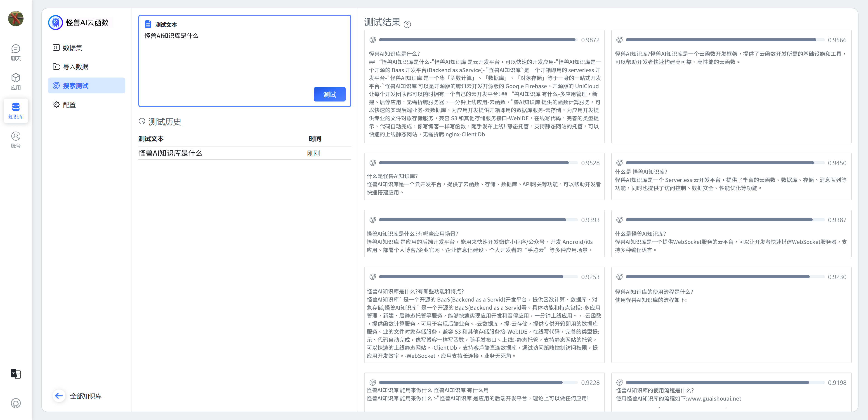
Task: Click target icon of the 0.9393 result
Action: click(x=372, y=220)
